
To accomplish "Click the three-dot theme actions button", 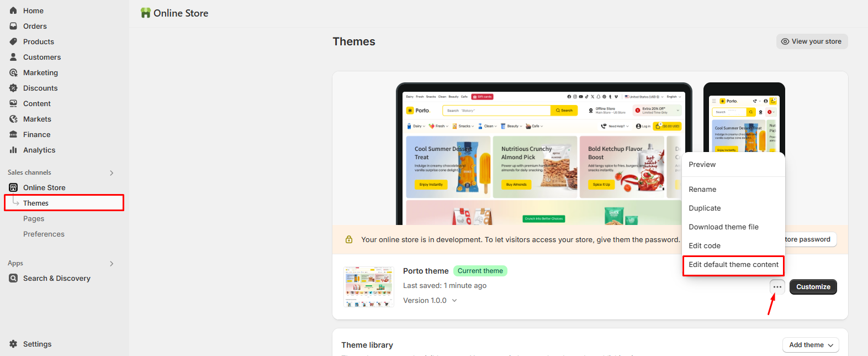I will point(777,287).
